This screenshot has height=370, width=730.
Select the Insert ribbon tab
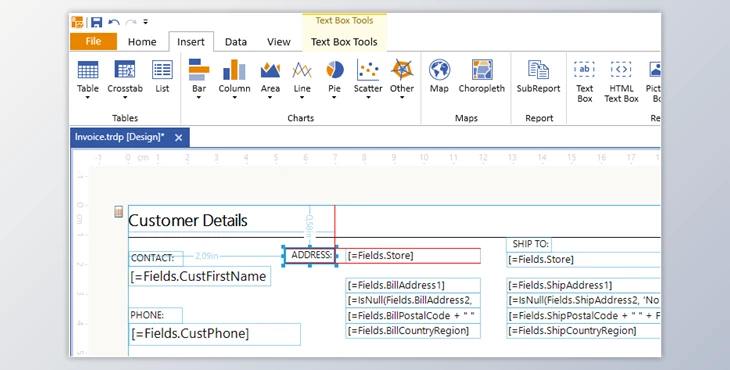191,42
